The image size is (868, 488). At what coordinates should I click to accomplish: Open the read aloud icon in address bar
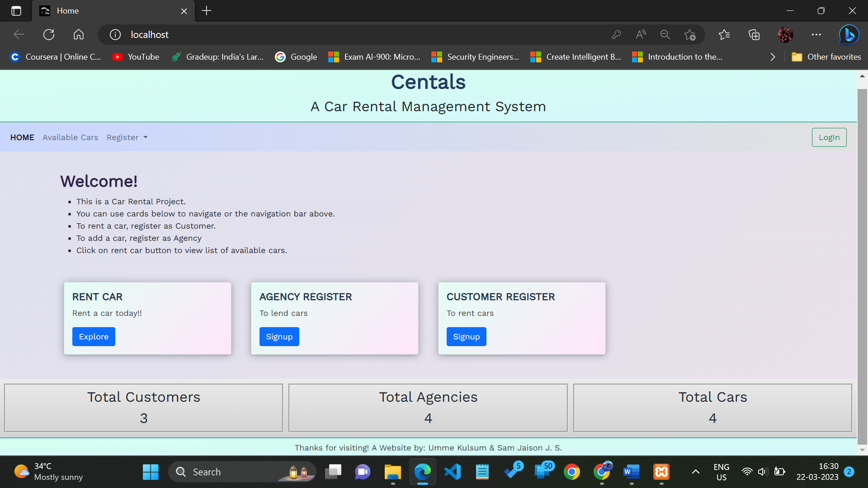pos(641,35)
